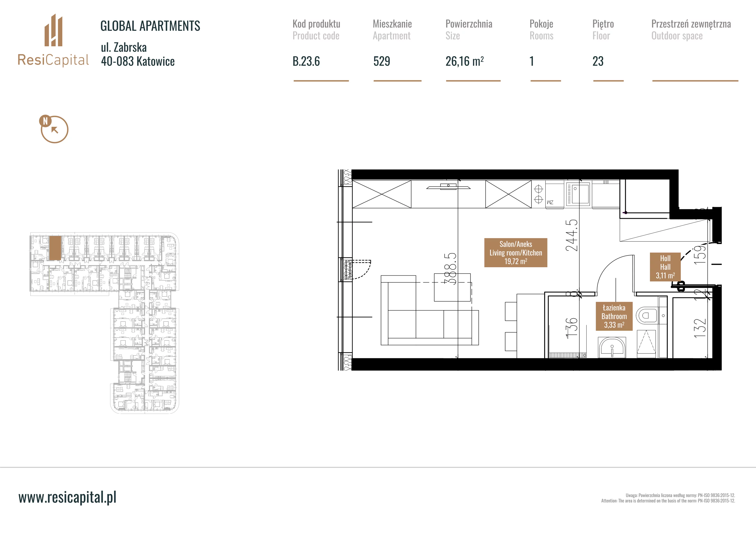Click the 'ul. Zabrska' address line
The height and width of the screenshot is (534, 756).
click(x=124, y=47)
